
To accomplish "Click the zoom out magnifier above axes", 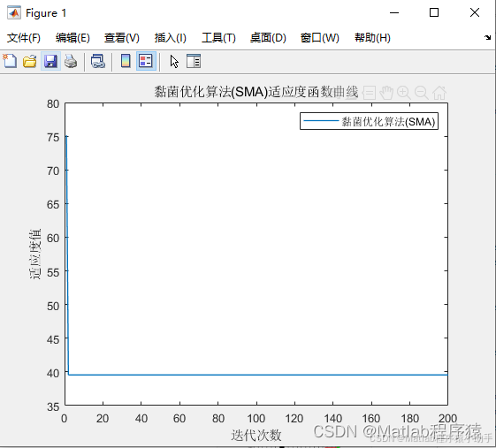I will (422, 93).
